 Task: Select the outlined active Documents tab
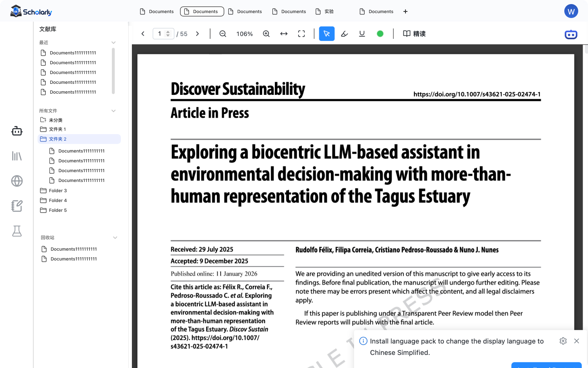tap(202, 11)
